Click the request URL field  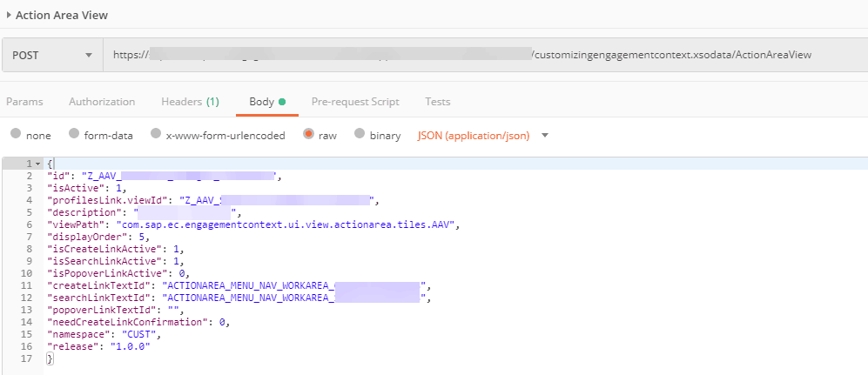pos(486,55)
